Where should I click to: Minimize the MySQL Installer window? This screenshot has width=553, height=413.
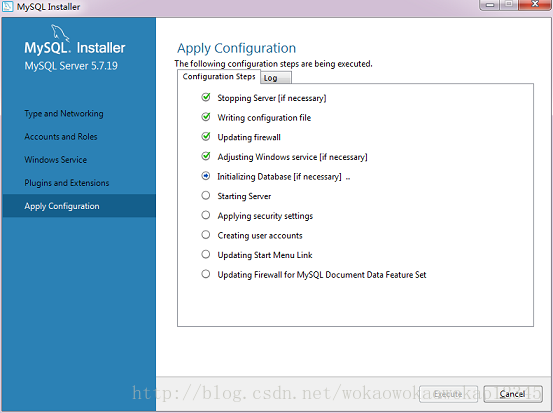[490, 5]
